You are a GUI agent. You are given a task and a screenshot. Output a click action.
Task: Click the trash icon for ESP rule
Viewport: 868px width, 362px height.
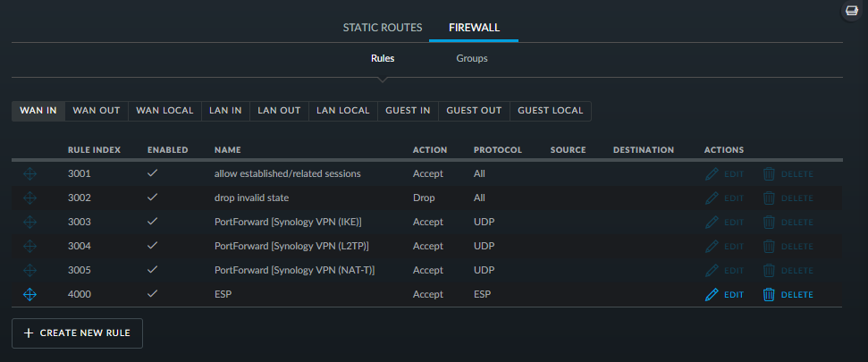(x=769, y=294)
